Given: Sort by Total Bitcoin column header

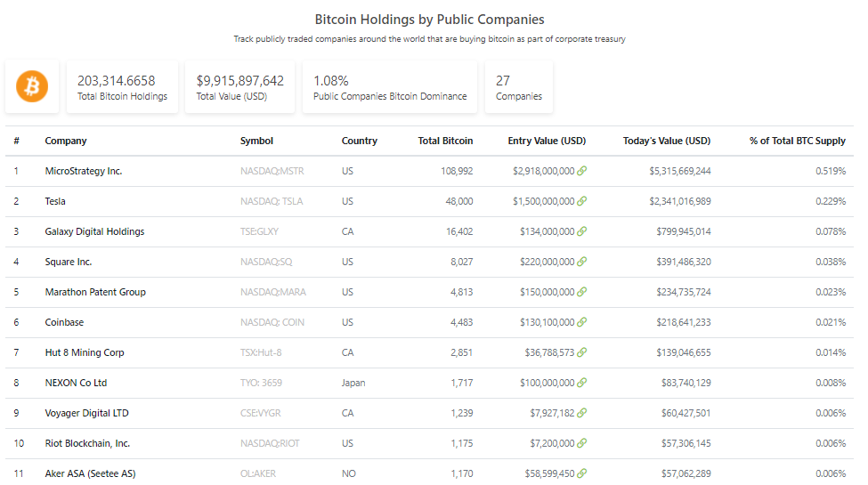Looking at the screenshot, I should pyautogui.click(x=445, y=141).
